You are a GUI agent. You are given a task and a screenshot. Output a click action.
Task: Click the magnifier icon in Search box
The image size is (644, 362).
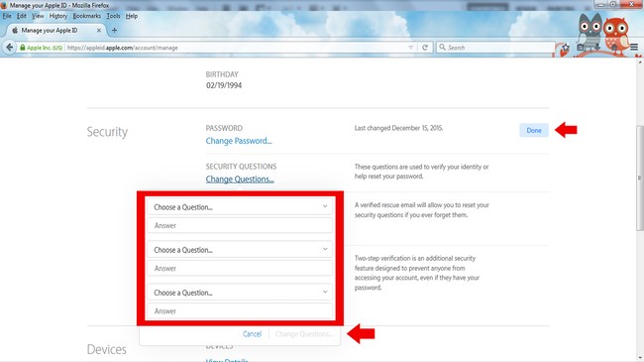click(442, 48)
